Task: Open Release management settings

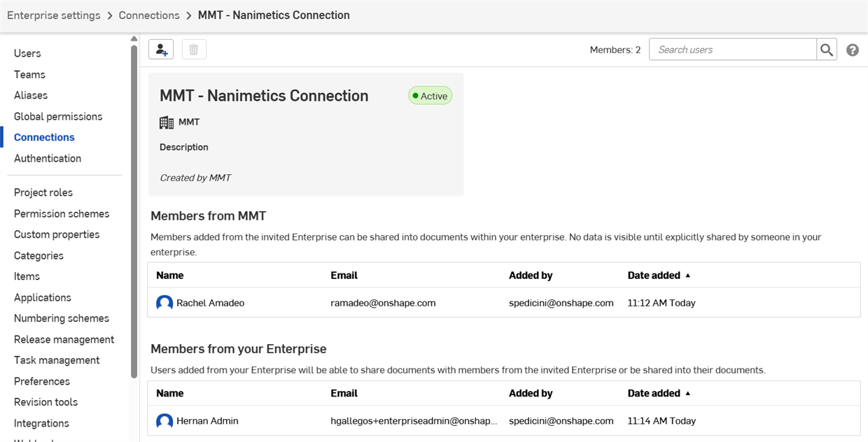Action: tap(64, 339)
